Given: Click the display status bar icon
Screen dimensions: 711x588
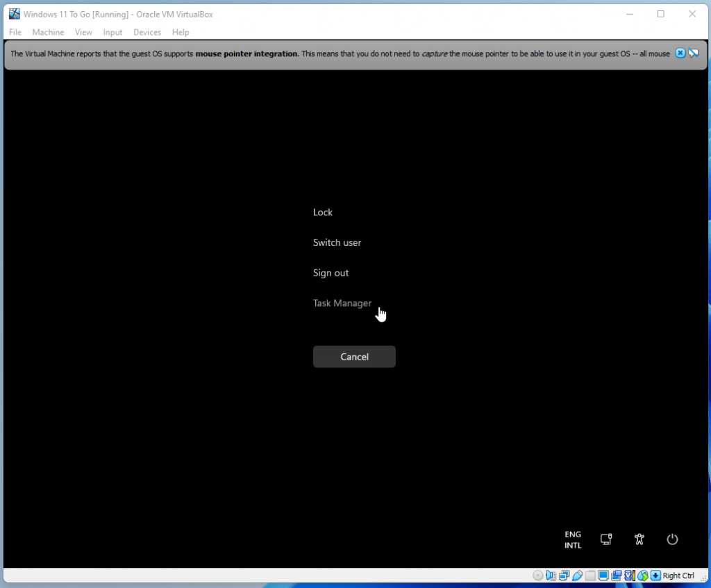Looking at the screenshot, I should pos(603,576).
